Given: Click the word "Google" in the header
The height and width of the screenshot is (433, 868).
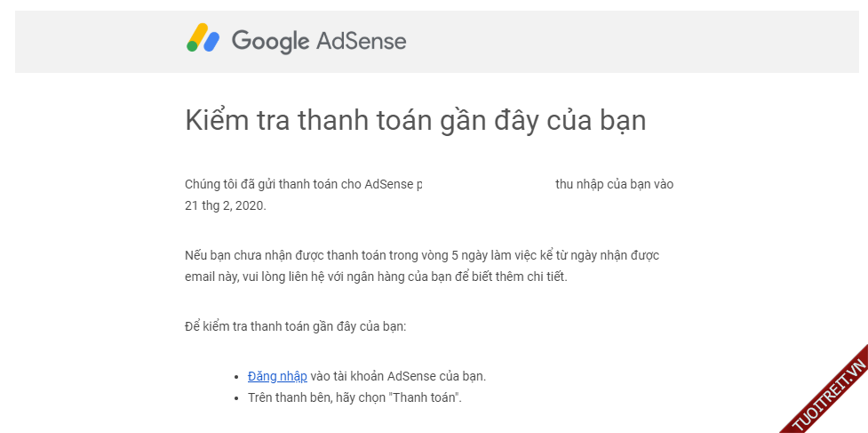Looking at the screenshot, I should tap(270, 41).
